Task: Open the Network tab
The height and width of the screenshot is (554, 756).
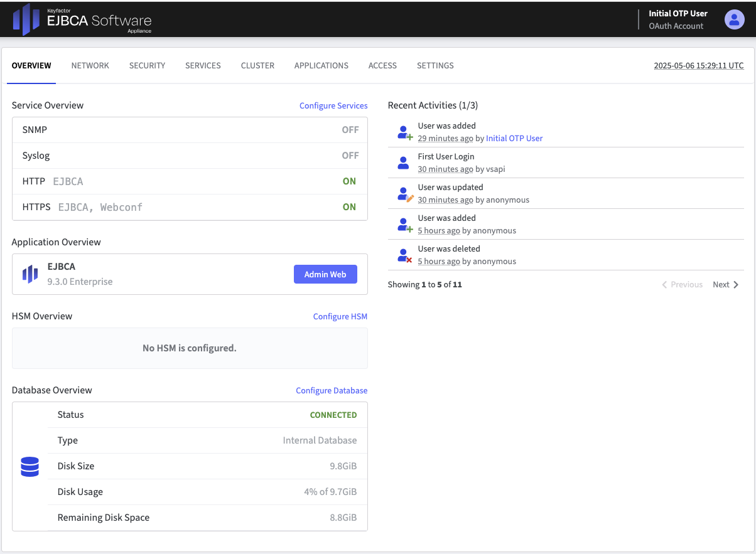Action: (x=90, y=65)
